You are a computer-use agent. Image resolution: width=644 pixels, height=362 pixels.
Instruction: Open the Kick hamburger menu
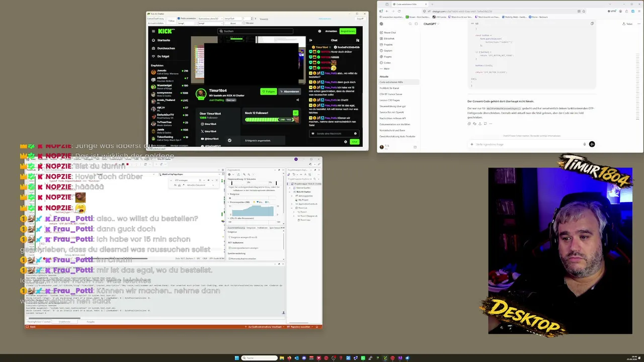[x=153, y=31]
